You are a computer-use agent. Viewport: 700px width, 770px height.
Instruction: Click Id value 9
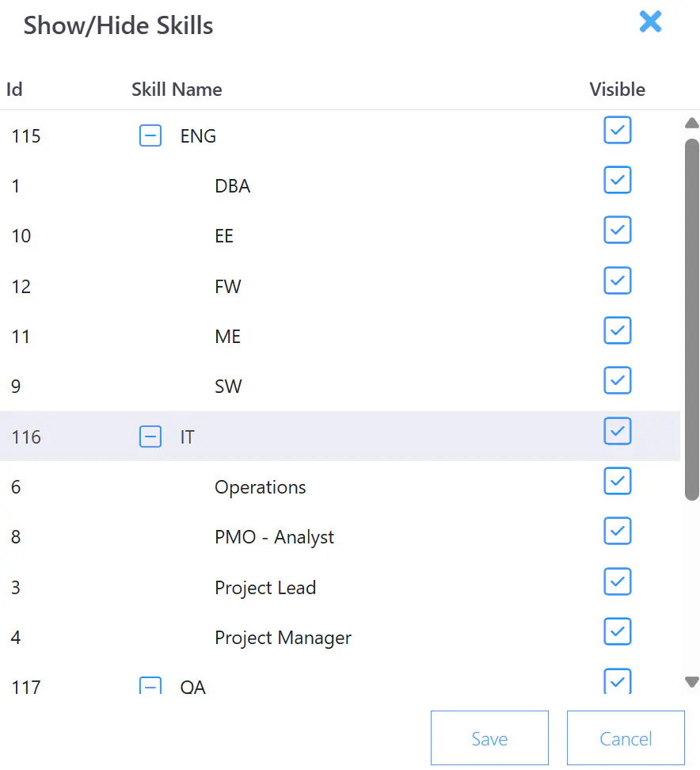pyautogui.click(x=16, y=387)
